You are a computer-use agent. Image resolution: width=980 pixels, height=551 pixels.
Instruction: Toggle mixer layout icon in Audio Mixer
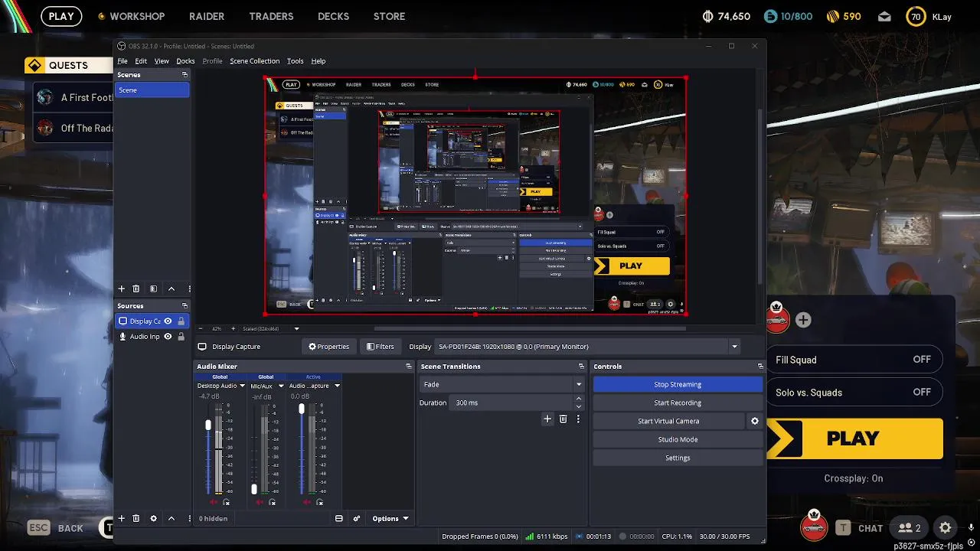coord(339,518)
